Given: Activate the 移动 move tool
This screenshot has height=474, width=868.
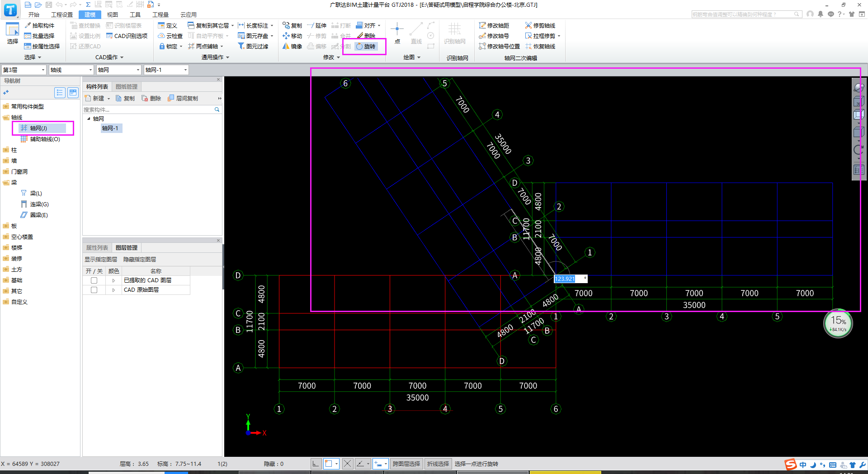Looking at the screenshot, I should point(292,36).
